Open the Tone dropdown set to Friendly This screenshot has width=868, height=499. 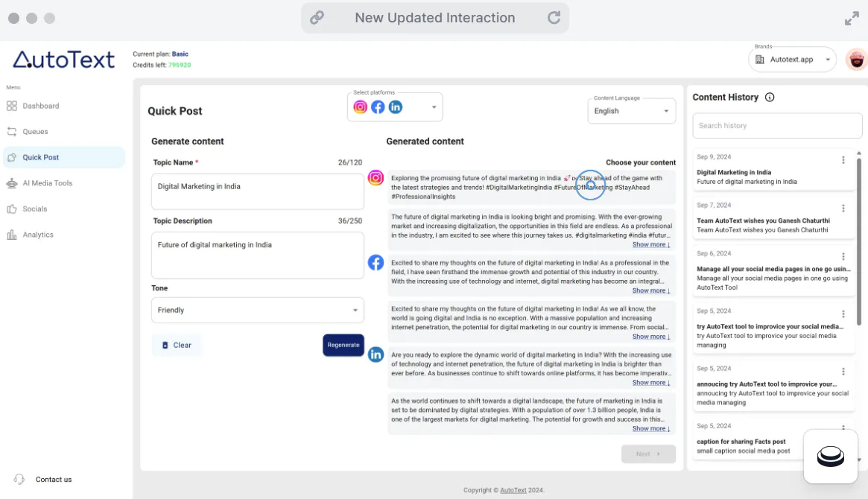click(257, 309)
